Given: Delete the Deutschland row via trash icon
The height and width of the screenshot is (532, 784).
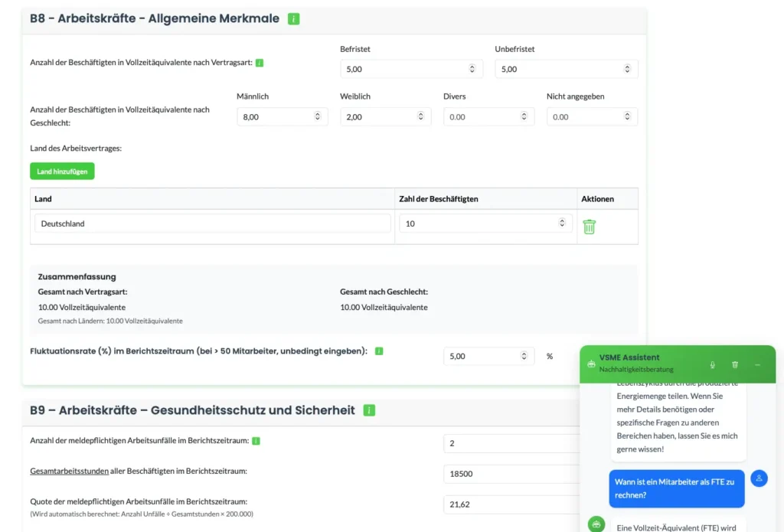Looking at the screenshot, I should click(589, 227).
